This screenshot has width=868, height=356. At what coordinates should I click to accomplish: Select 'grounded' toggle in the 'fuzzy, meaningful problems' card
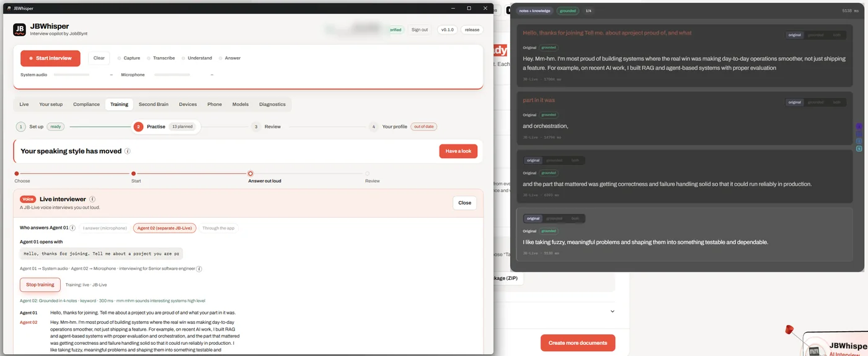pos(554,218)
